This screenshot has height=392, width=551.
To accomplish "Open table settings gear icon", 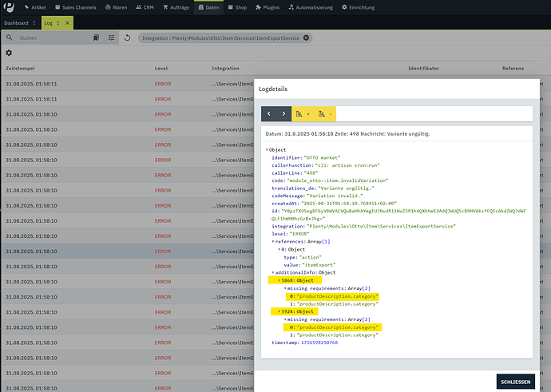I will [10, 53].
